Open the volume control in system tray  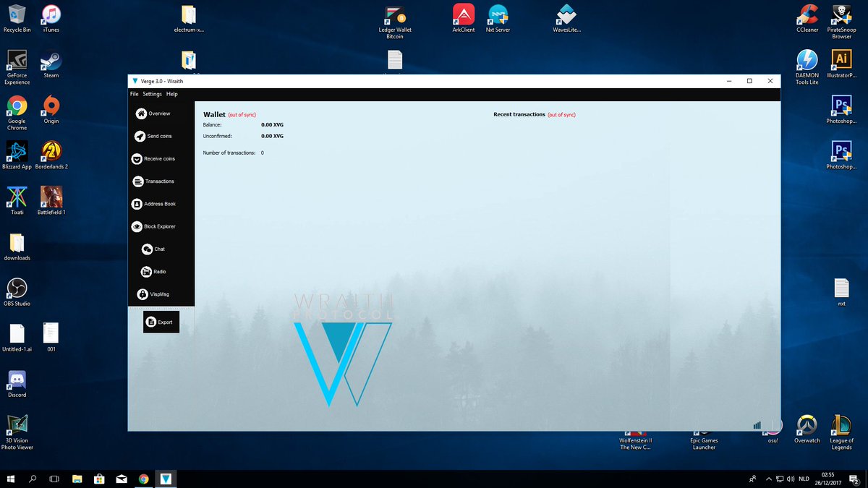click(790, 479)
